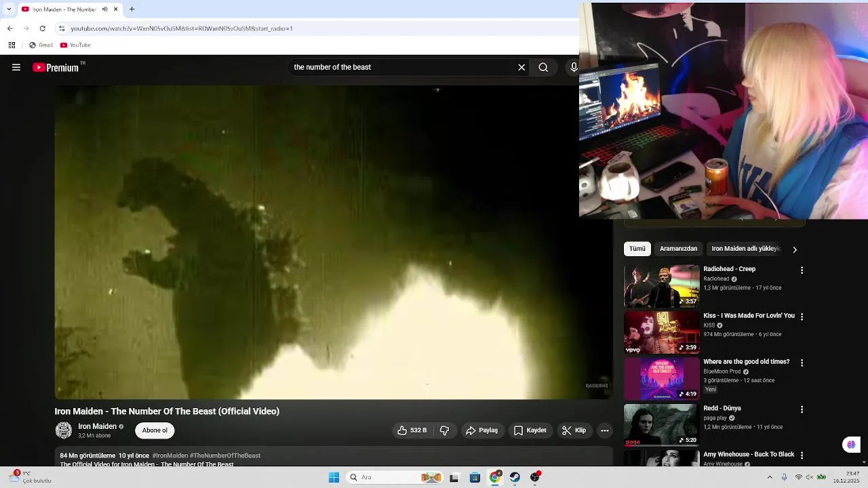Select the Tümü filter chip
Image resolution: width=868 pixels, height=488 pixels.
pyautogui.click(x=637, y=249)
